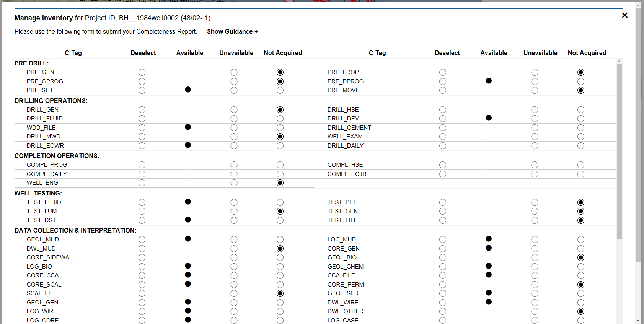Screen dimensions: 644x324
Task: Select Not Acquired for WELL_ENG
Action: (x=280, y=183)
